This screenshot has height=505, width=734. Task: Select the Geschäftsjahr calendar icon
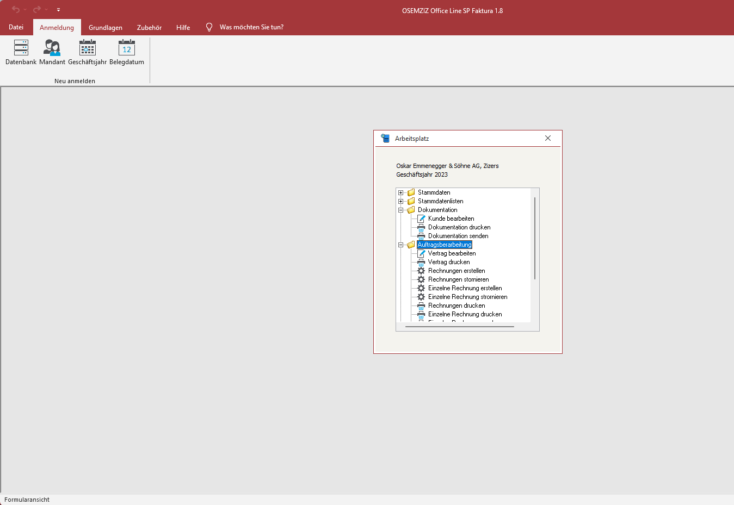(x=88, y=48)
